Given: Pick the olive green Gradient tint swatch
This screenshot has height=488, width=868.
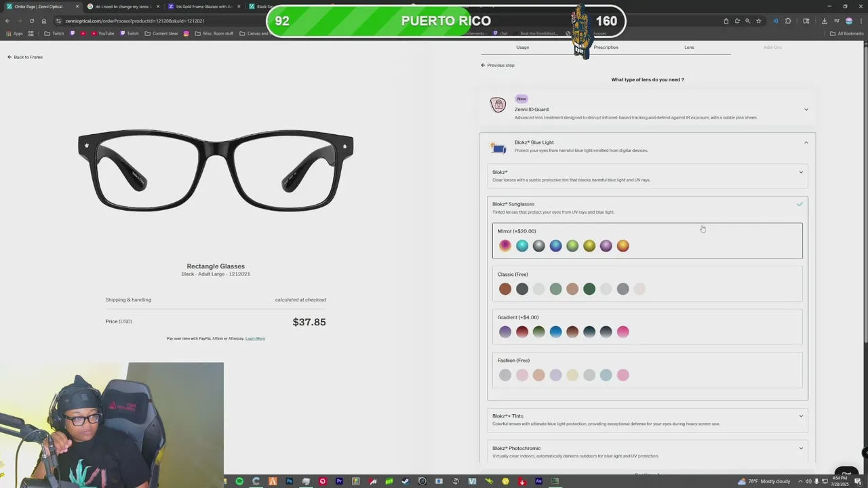Looking at the screenshot, I should [538, 332].
